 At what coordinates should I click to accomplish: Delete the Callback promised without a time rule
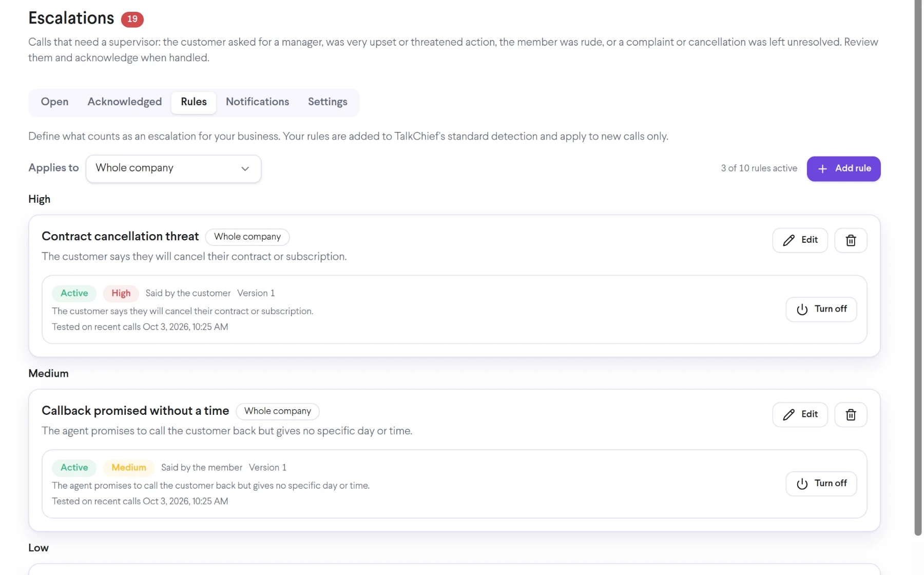point(851,415)
